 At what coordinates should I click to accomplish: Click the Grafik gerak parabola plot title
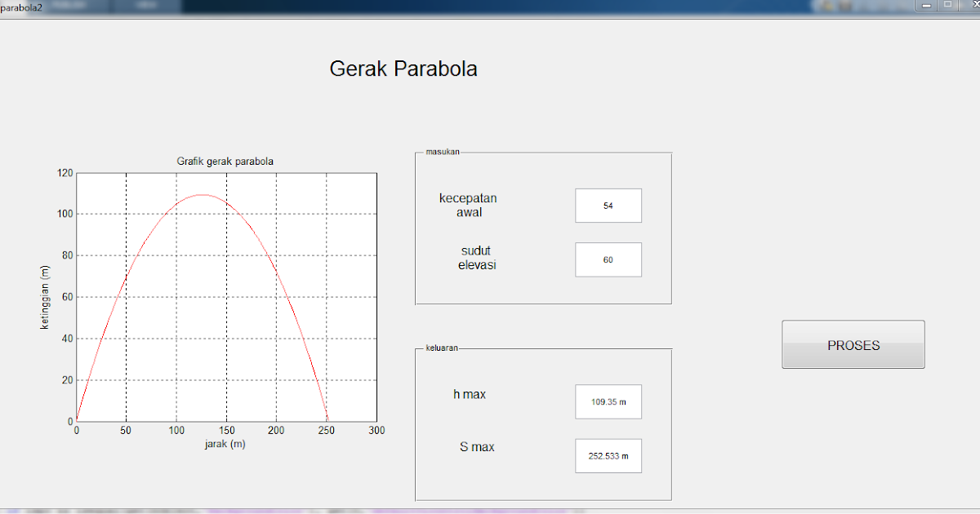(226, 161)
